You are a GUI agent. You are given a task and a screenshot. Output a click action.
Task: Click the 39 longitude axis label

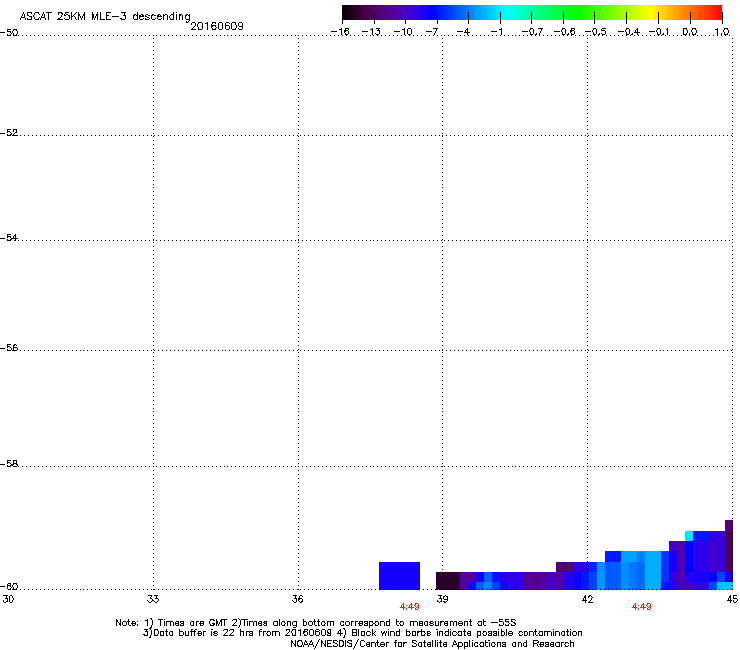(x=442, y=599)
